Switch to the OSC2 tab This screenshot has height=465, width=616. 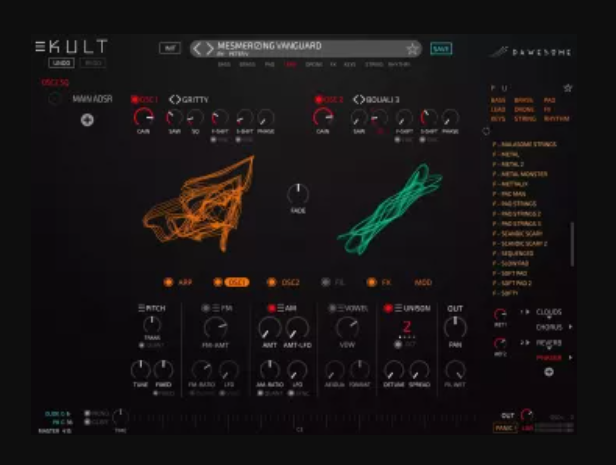point(290,282)
